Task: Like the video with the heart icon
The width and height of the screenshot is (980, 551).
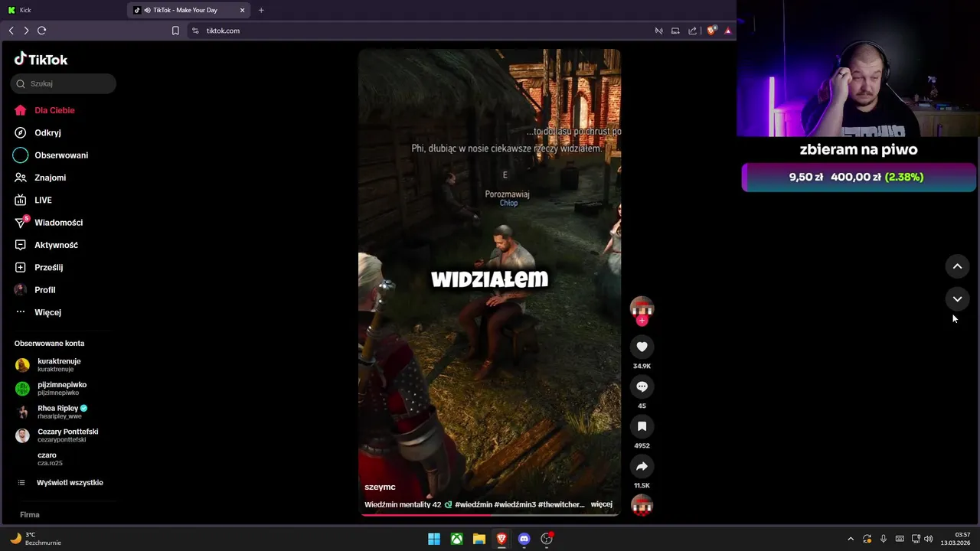Action: (x=642, y=347)
